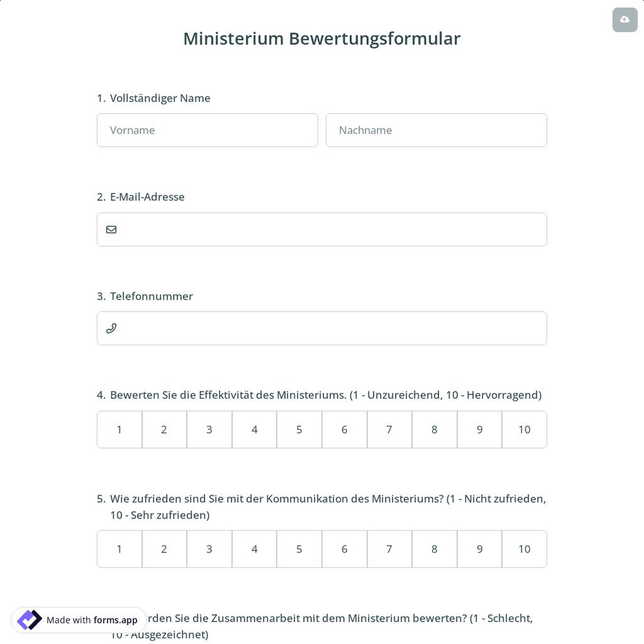This screenshot has height=644, width=644.
Task: Click the Telefonnummer input field
Action: [322, 328]
